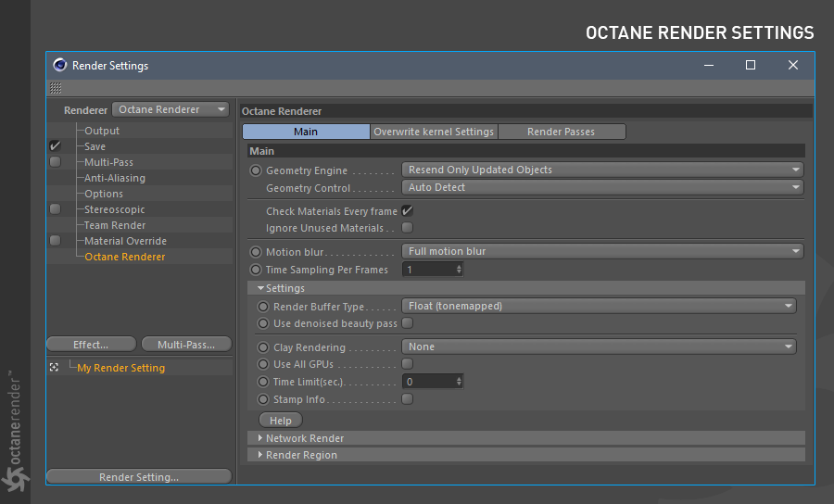Uncheck the Save checkbox
834x504 pixels.
tap(55, 146)
